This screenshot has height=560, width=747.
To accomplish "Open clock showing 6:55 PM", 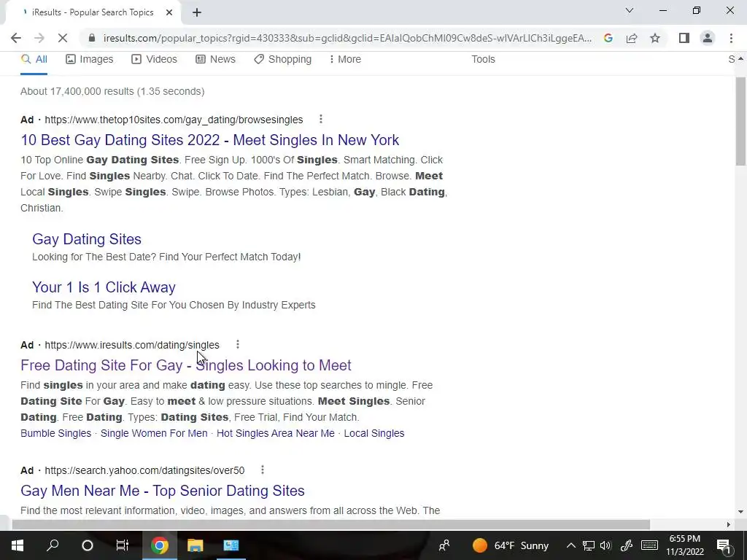I will click(x=684, y=545).
